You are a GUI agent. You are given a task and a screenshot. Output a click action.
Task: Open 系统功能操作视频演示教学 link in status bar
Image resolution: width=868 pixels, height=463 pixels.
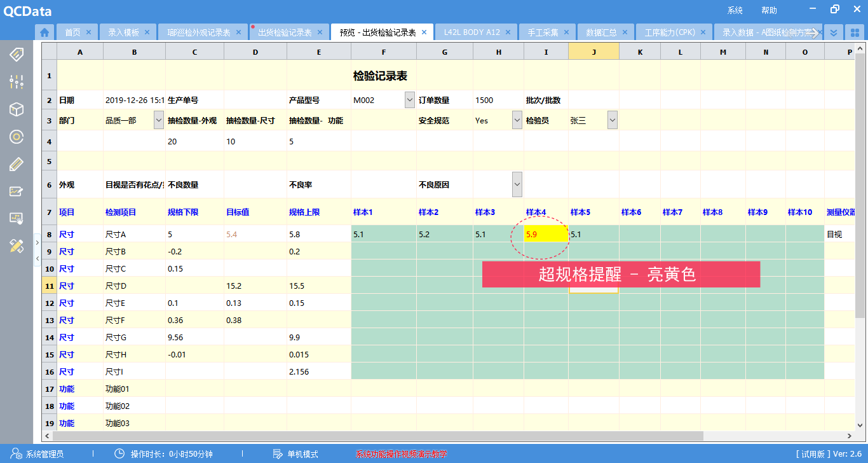401,454
